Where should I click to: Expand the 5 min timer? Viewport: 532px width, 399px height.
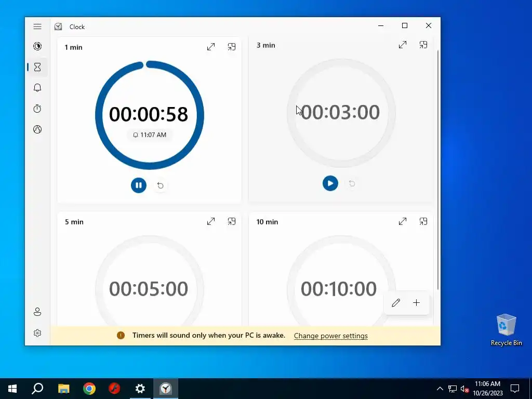coord(211,221)
